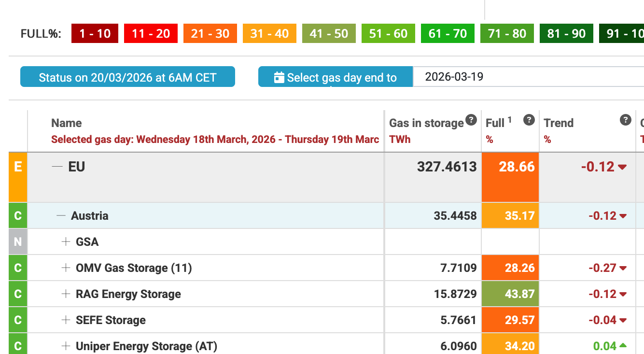This screenshot has width=644, height=354.
Task: Expand RAG Energy Storage row
Action: pos(66,294)
